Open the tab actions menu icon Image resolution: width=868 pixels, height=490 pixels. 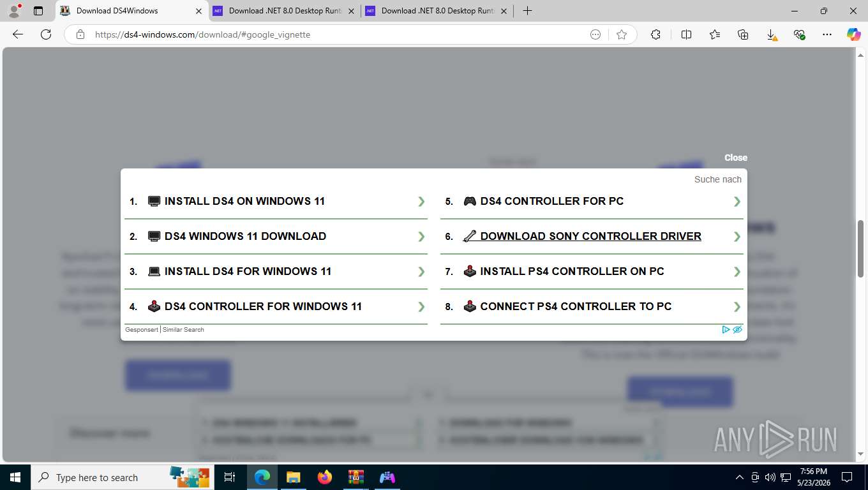click(x=38, y=11)
